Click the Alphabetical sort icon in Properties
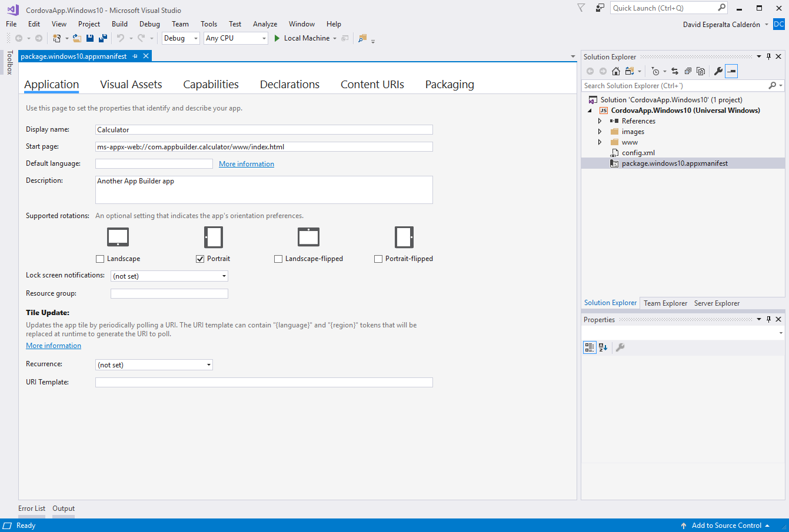The height and width of the screenshot is (532, 789). click(x=603, y=347)
